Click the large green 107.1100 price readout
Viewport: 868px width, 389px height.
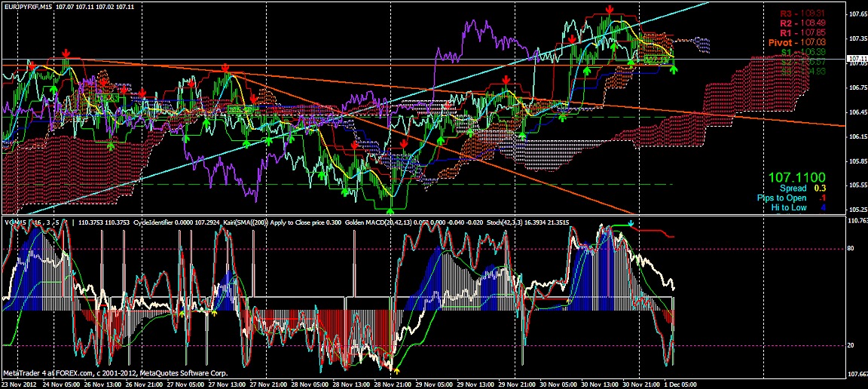[797, 178]
